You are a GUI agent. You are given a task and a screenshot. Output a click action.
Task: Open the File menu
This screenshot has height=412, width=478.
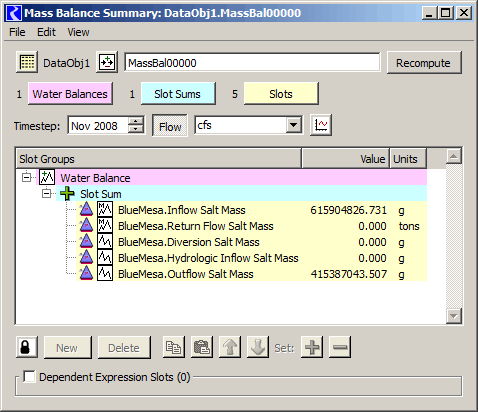click(x=17, y=32)
